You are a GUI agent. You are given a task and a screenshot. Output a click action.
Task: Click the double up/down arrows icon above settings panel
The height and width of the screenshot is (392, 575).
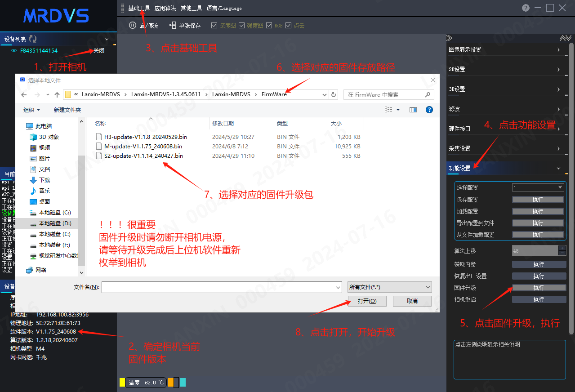pyautogui.click(x=565, y=38)
